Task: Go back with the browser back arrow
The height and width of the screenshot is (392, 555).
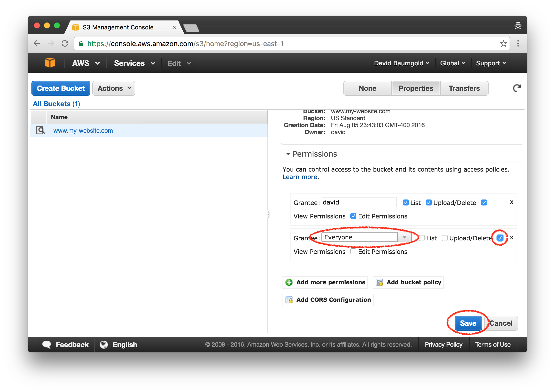Action: 37,43
